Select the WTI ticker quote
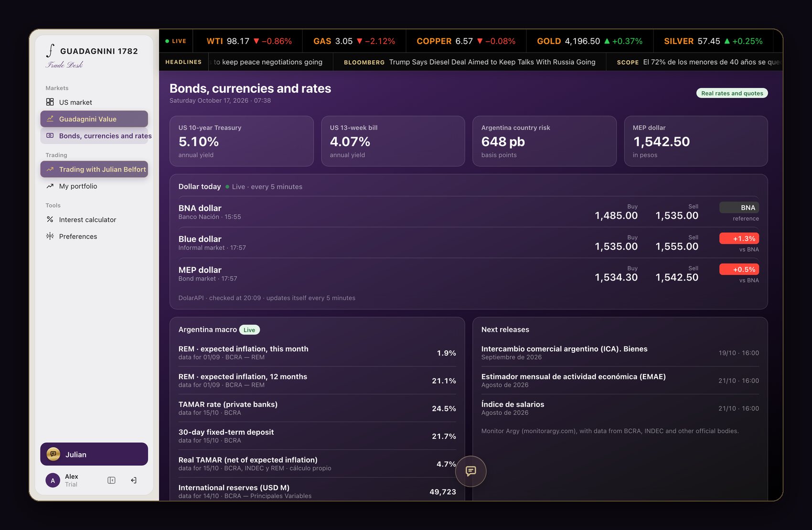Screen dimensions: 812x530 pyautogui.click(x=249, y=41)
